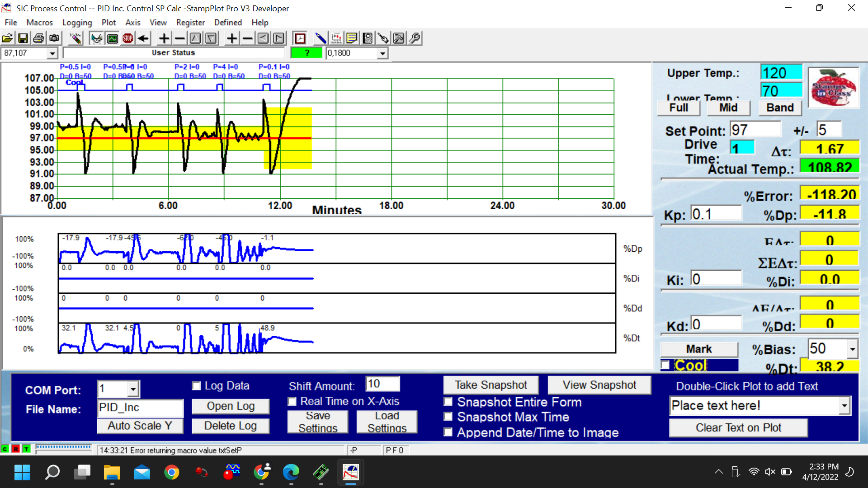The width and height of the screenshot is (868, 488).
Task: Click the second minus toolbar icon
Action: click(x=247, y=38)
